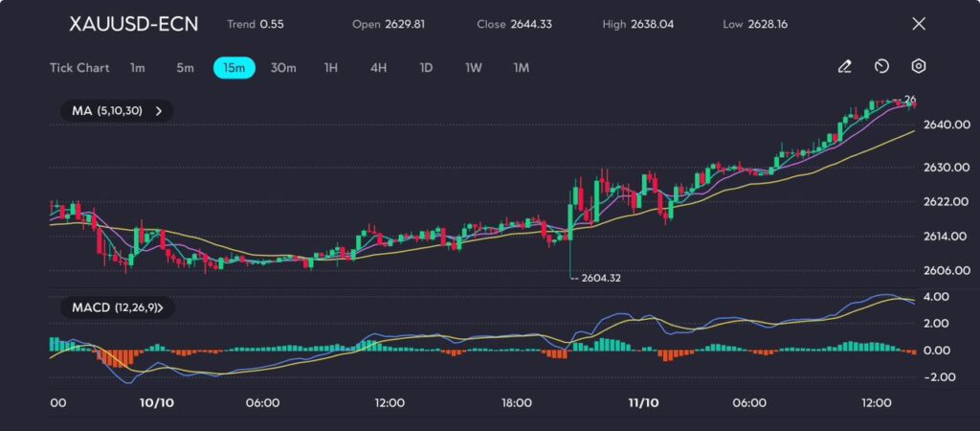Switch chart to 1D timeframe
This screenshot has height=431, width=980.
click(426, 68)
